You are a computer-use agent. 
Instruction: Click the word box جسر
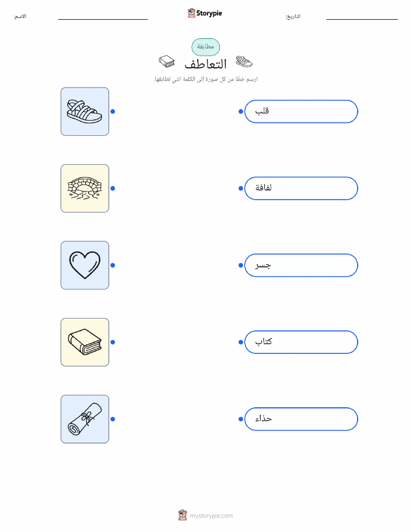pyautogui.click(x=301, y=265)
